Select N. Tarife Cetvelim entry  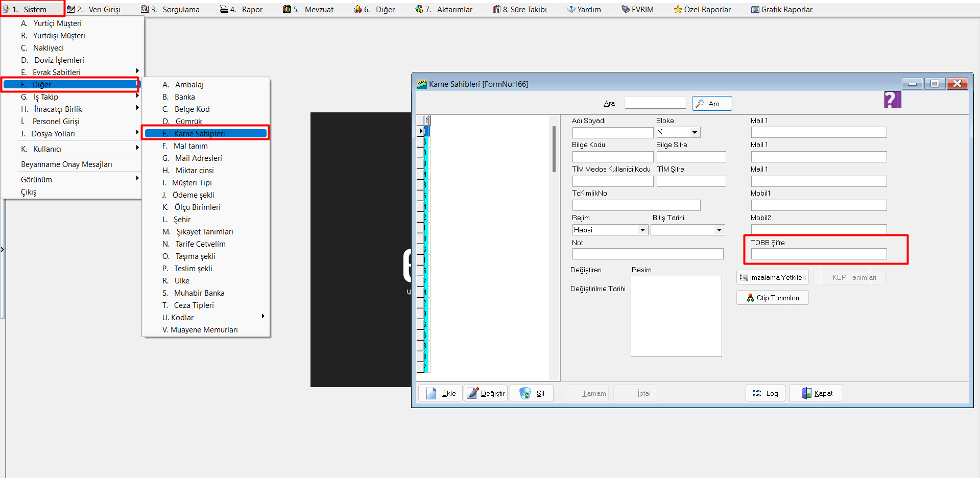[206, 244]
